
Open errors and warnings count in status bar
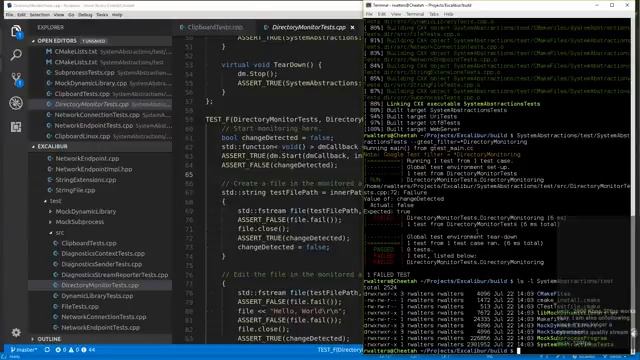pos(75,350)
